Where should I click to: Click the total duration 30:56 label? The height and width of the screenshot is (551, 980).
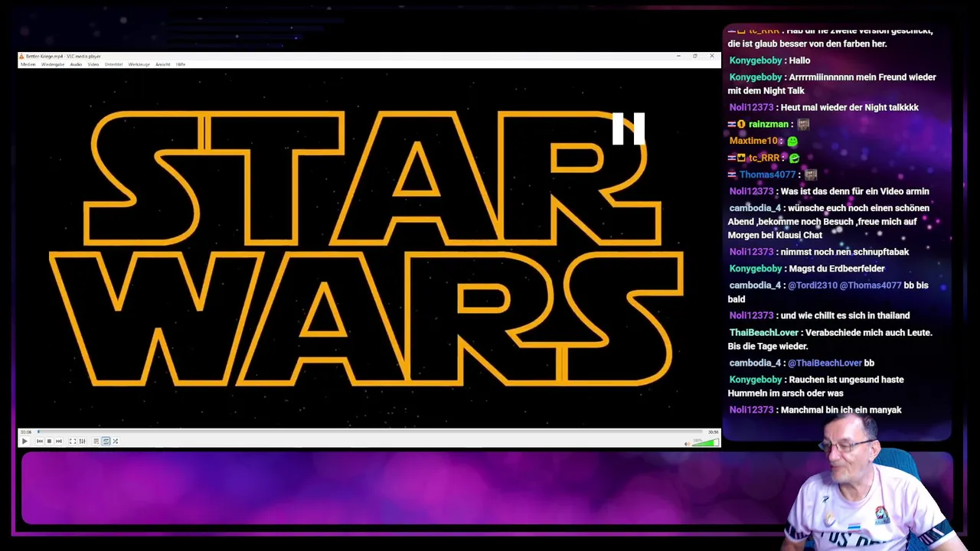(713, 432)
